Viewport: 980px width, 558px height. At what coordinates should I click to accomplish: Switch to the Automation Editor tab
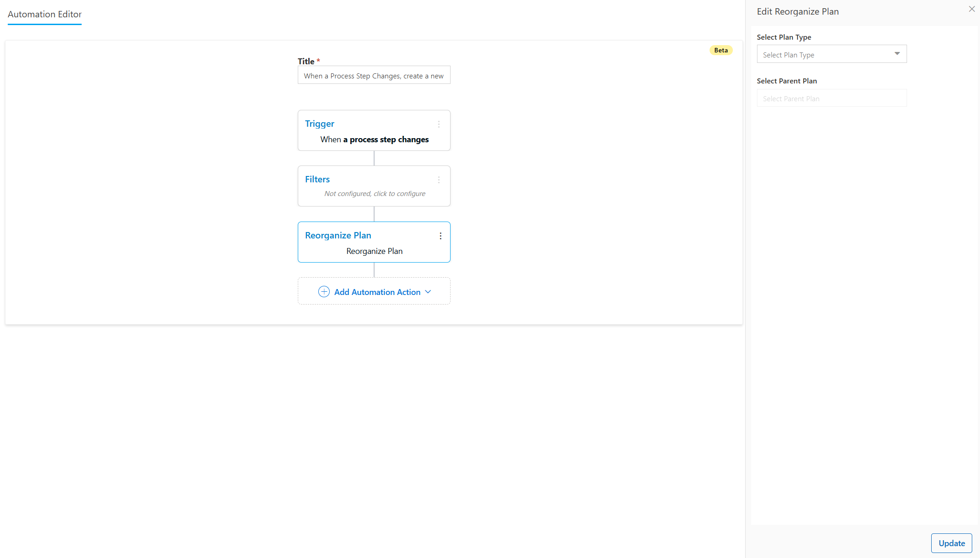[x=45, y=14]
